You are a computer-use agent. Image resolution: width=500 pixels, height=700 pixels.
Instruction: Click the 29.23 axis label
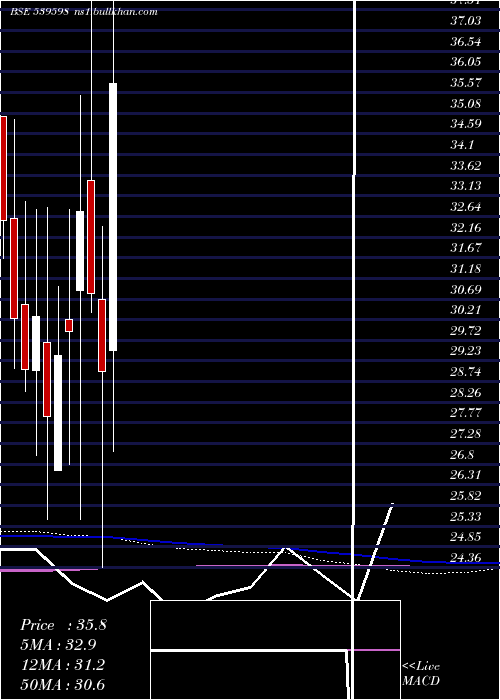[466, 351]
